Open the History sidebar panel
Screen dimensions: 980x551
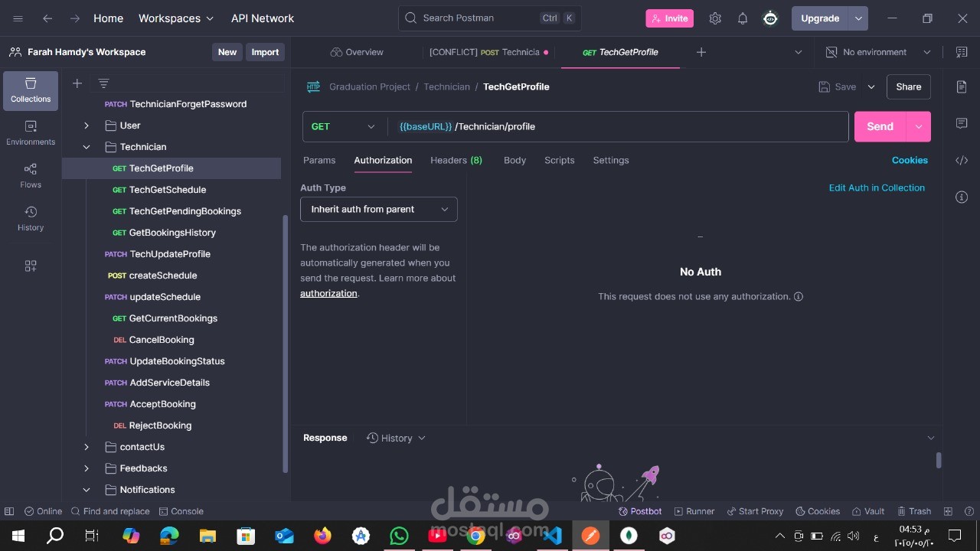[31, 219]
